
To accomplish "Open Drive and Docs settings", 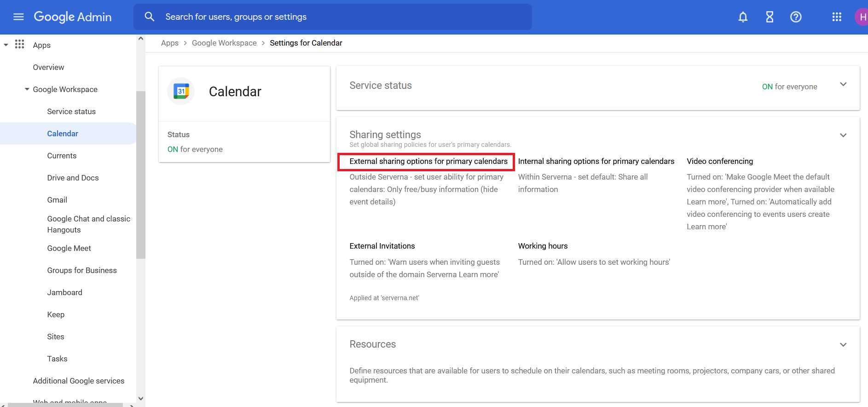I will 73,178.
